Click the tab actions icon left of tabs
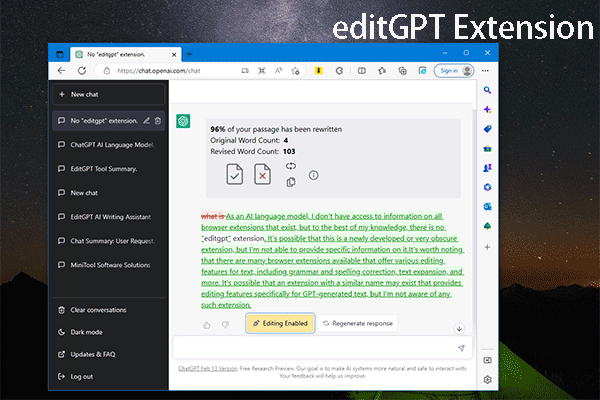Viewport: 600px width, 400px height. coord(60,54)
